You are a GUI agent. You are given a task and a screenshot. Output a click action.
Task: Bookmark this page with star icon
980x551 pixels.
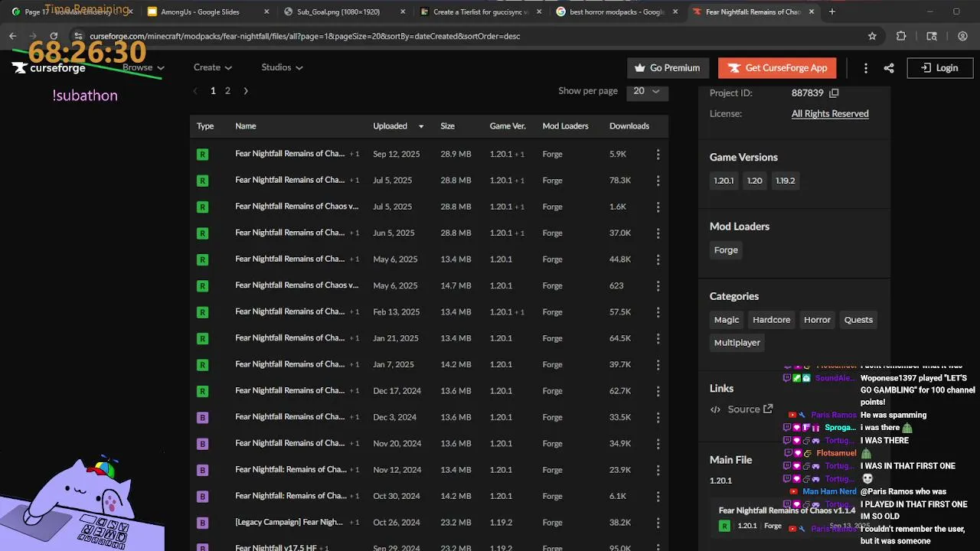pos(872,36)
